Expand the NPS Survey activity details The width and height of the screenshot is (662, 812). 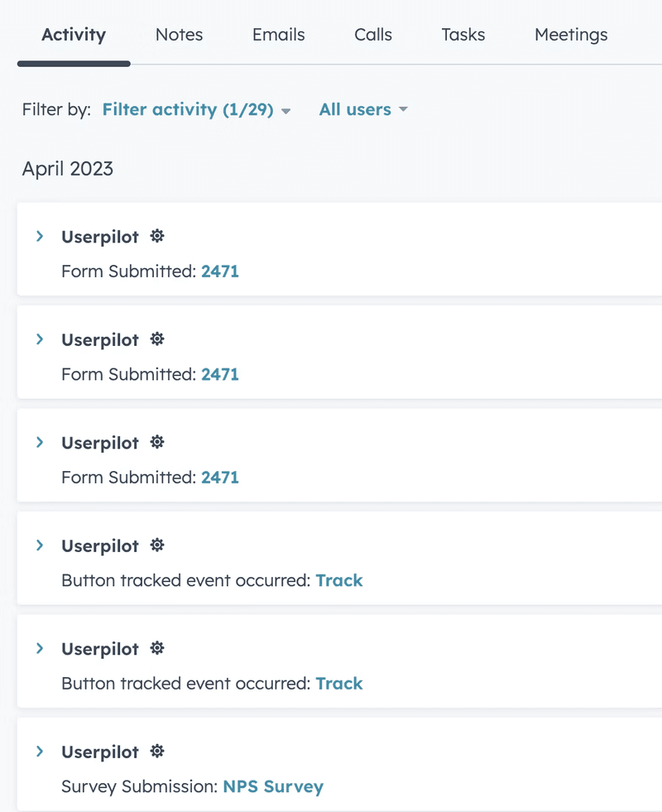(39, 751)
